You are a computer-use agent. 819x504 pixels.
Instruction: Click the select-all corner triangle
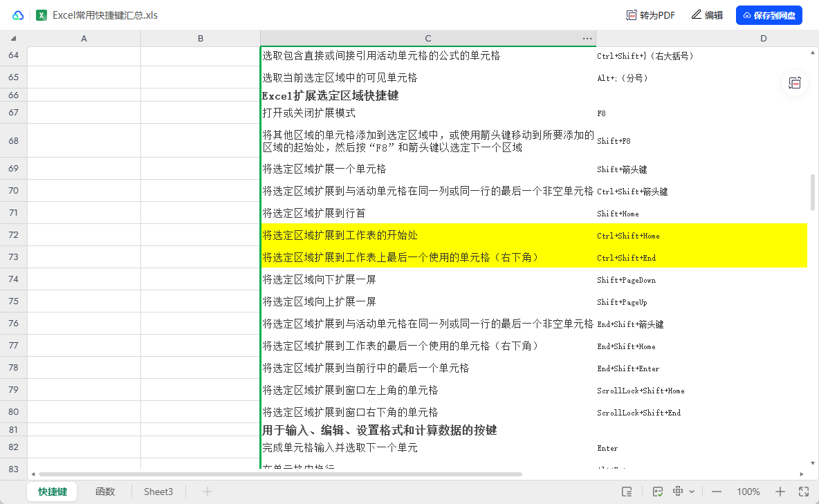tap(14, 39)
